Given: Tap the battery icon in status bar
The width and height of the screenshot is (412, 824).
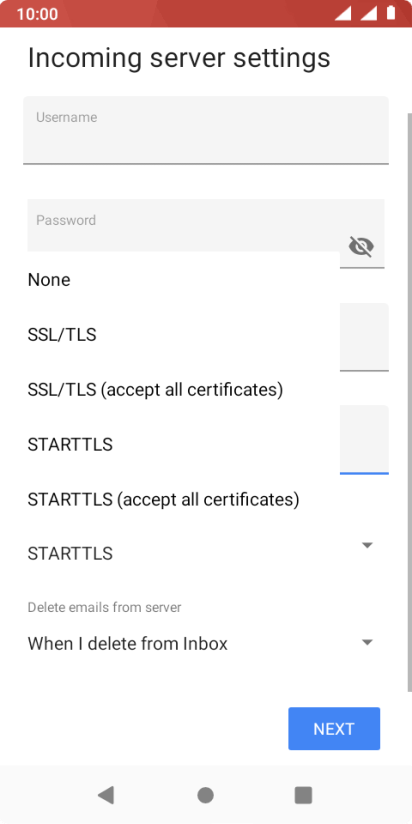Looking at the screenshot, I should tap(391, 13).
